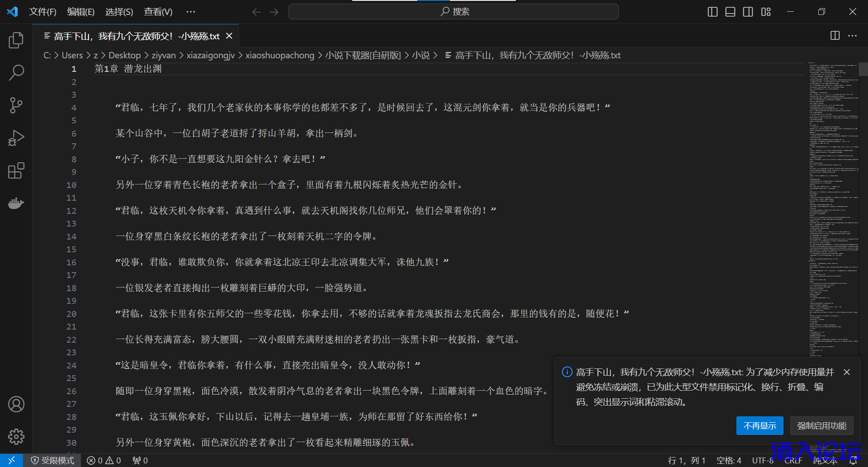Open the Search view icon

coord(16,72)
